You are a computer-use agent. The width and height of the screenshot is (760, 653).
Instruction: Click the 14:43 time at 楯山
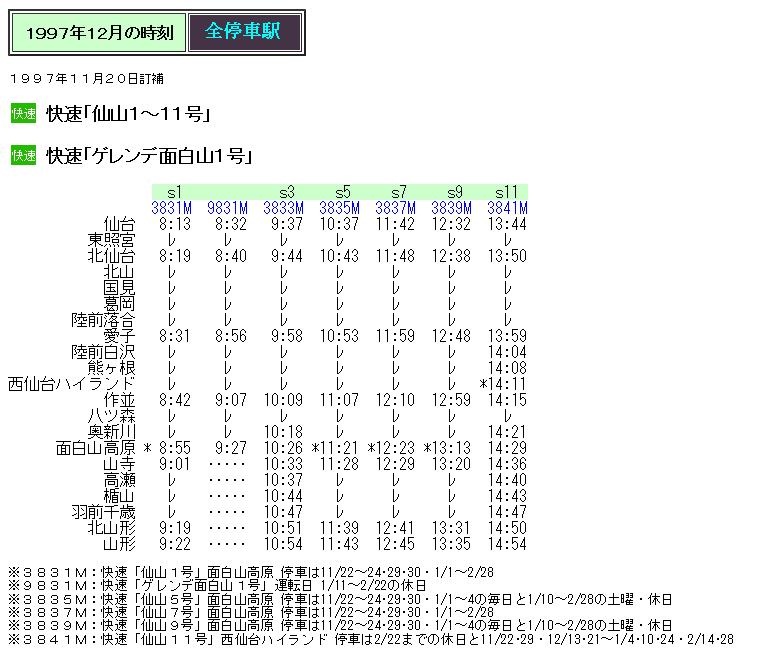coord(507,496)
